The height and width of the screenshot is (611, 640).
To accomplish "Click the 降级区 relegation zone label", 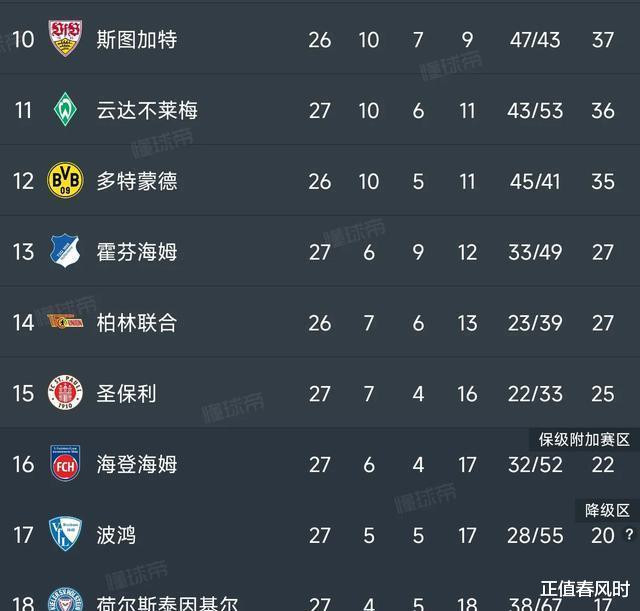I will (607, 510).
